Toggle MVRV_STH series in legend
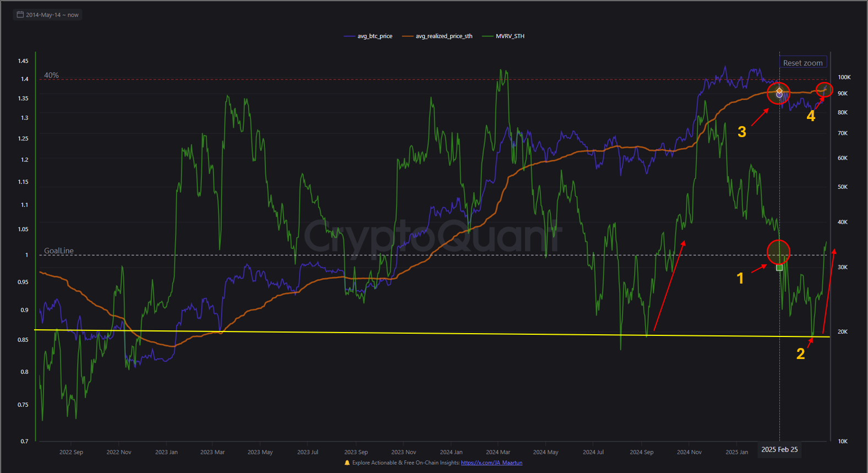The width and height of the screenshot is (868, 473). [x=510, y=36]
